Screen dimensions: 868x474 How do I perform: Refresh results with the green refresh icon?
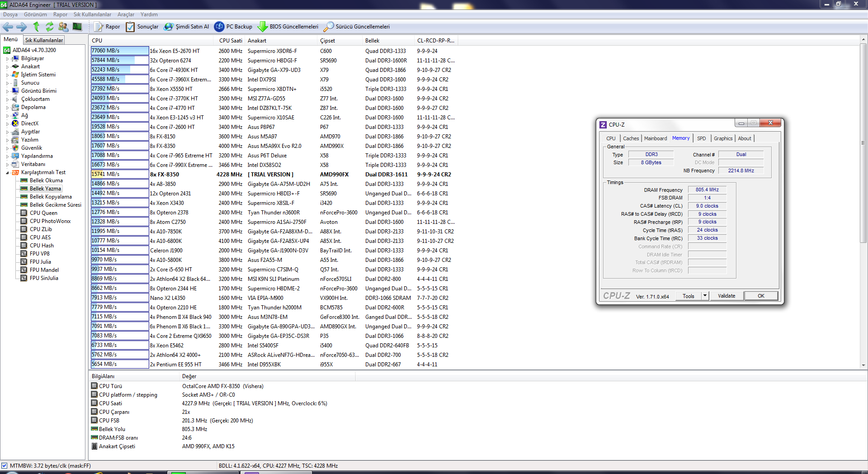pyautogui.click(x=50, y=27)
